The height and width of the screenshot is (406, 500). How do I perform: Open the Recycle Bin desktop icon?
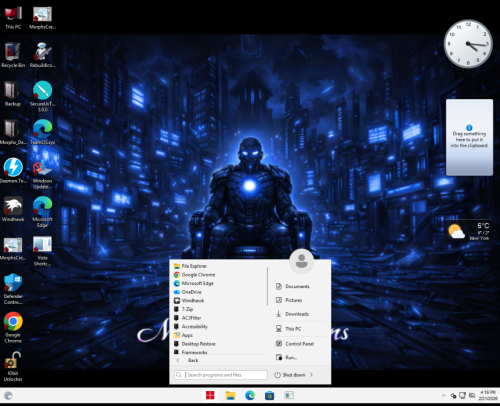pos(13,55)
